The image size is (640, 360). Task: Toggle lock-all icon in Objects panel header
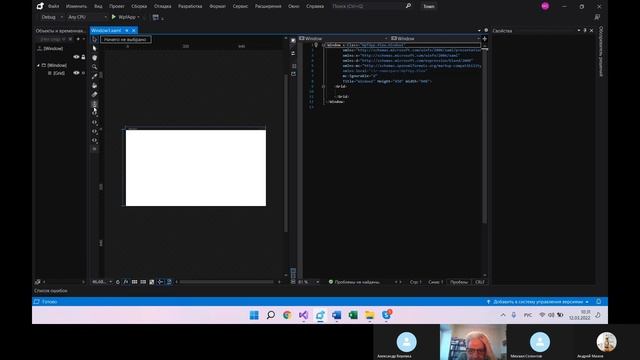click(83, 57)
